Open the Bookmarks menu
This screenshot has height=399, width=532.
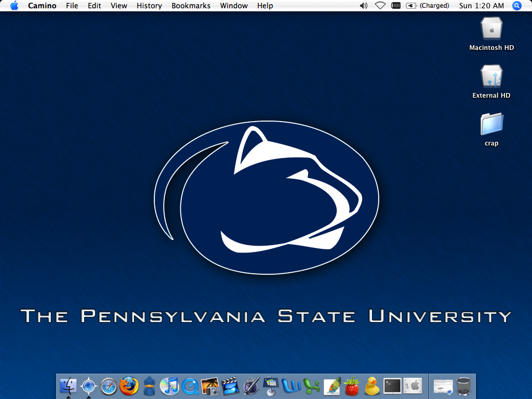191,6
